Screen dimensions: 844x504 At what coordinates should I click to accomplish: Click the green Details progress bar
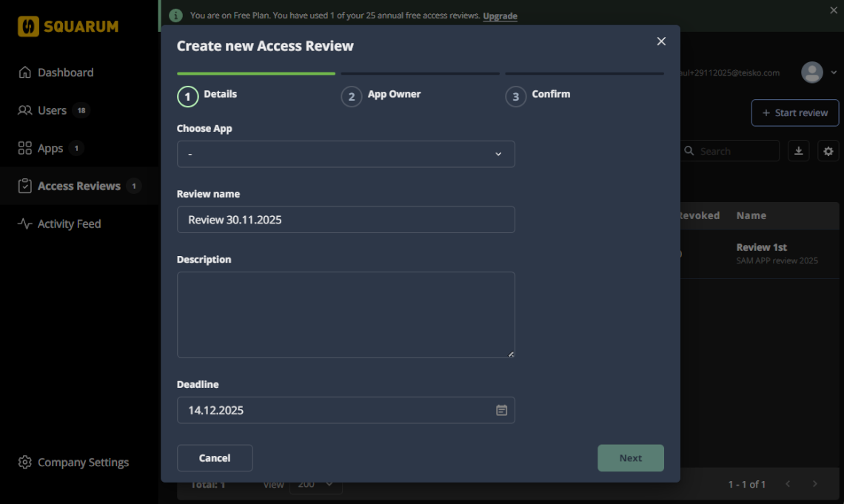[x=255, y=74]
